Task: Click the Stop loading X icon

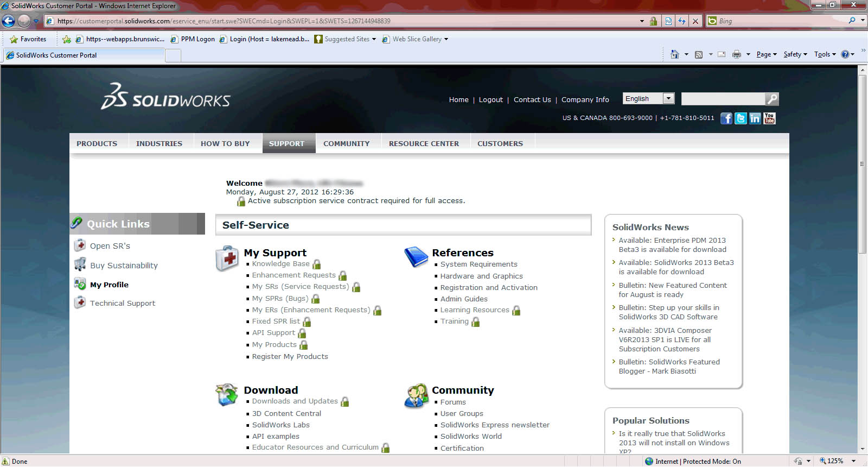Action: pyautogui.click(x=695, y=21)
